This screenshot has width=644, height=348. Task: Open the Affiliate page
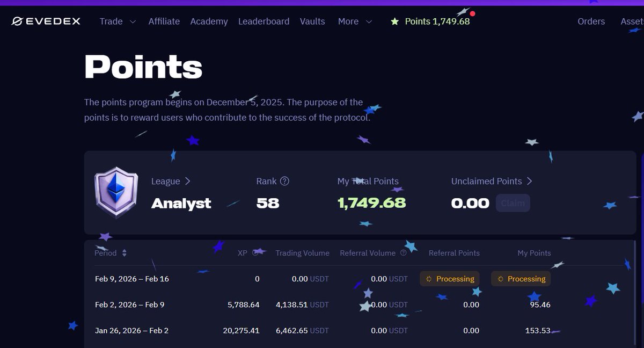point(164,21)
